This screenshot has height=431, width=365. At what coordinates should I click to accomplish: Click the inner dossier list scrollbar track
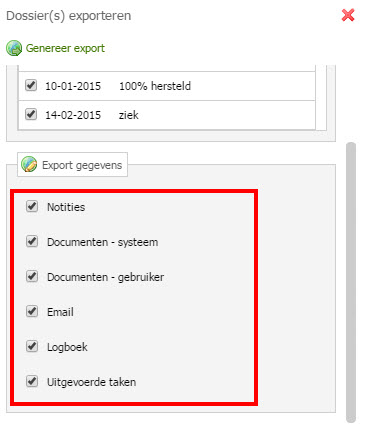[321, 98]
